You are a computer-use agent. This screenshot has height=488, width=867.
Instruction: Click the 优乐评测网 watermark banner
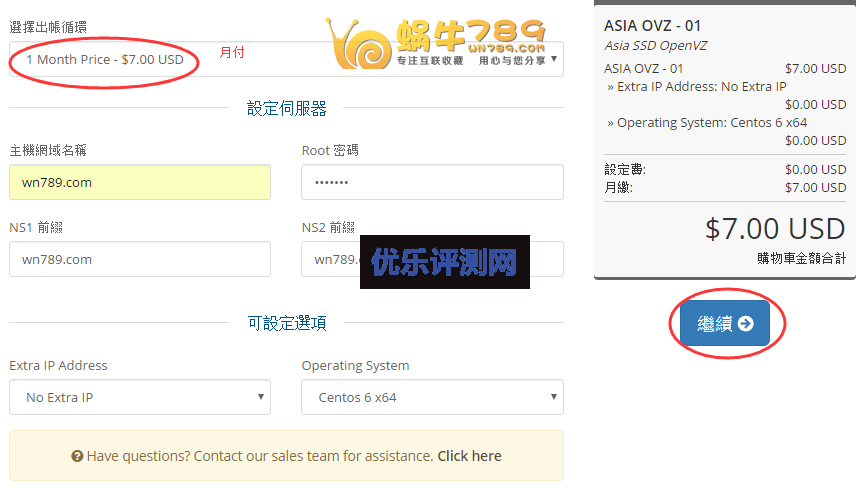pos(445,262)
